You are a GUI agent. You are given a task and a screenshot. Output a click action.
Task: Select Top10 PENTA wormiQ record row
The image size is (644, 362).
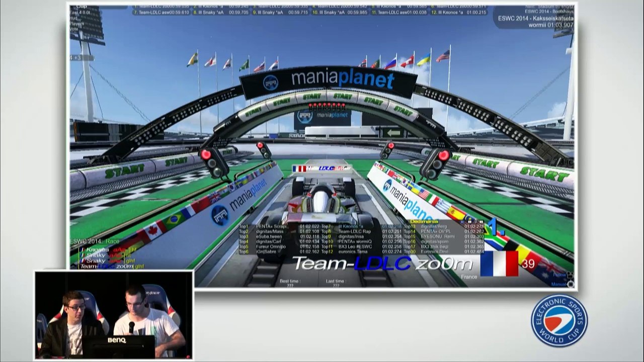[x=362, y=241]
